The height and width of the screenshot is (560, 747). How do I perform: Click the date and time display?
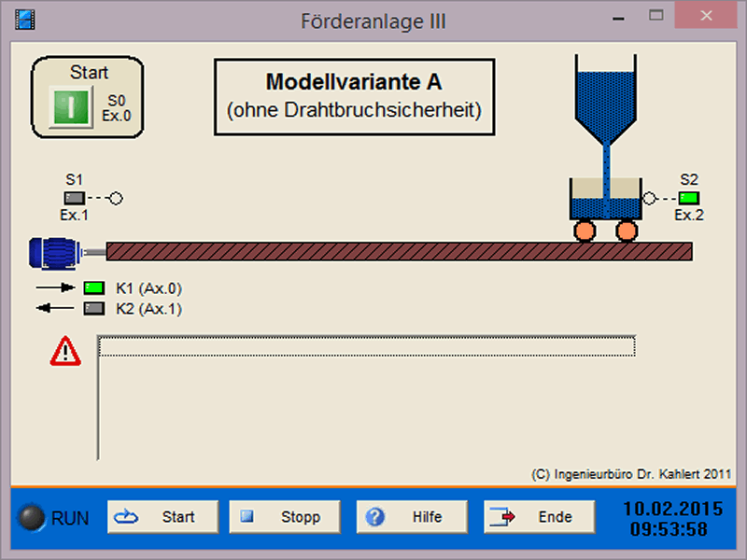pos(672,519)
